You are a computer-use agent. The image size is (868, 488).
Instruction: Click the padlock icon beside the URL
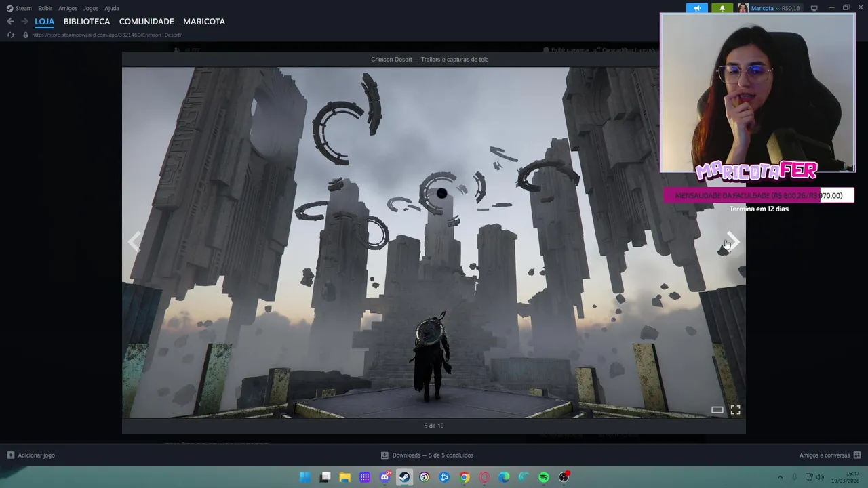26,35
